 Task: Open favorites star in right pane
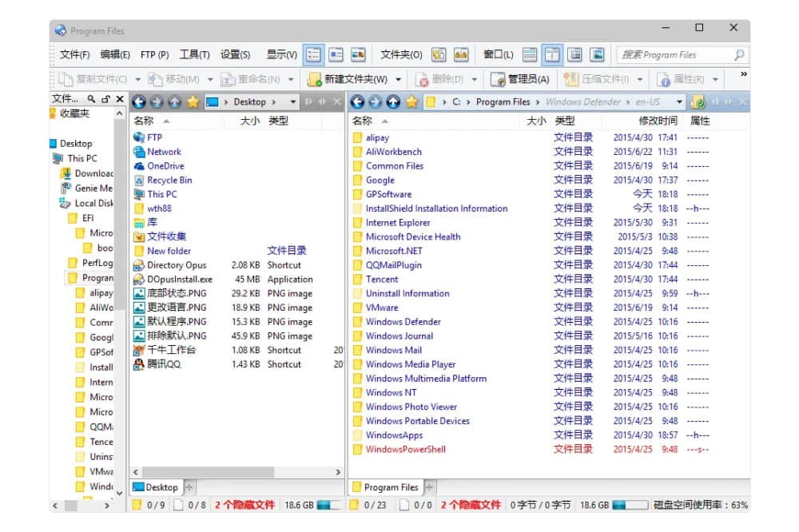[x=411, y=101]
